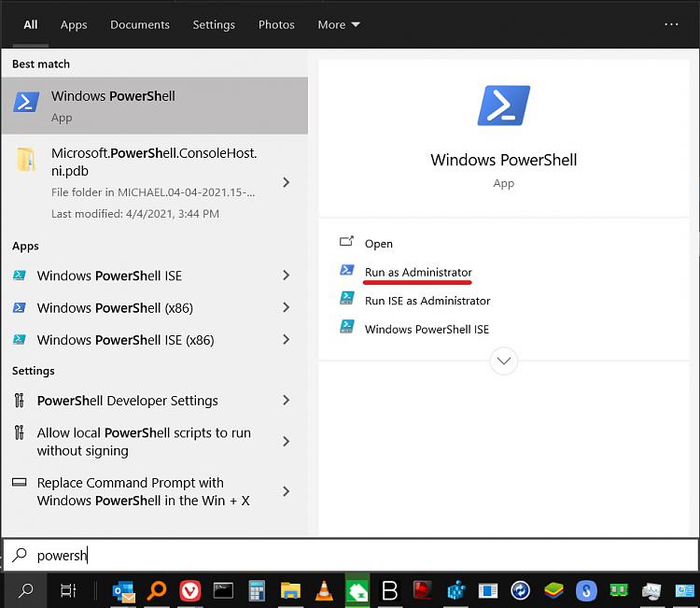
Task: Open Calculator from the taskbar
Action: [257, 591]
